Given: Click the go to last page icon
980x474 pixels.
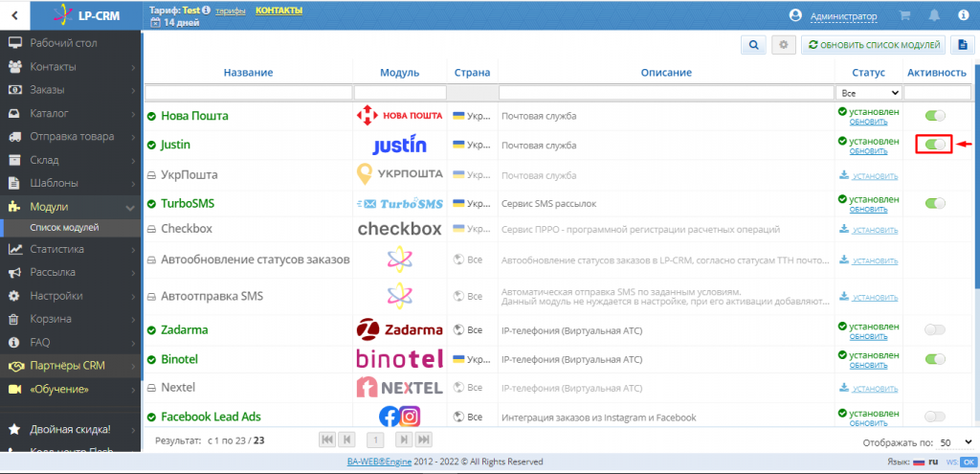Looking at the screenshot, I should point(424,440).
